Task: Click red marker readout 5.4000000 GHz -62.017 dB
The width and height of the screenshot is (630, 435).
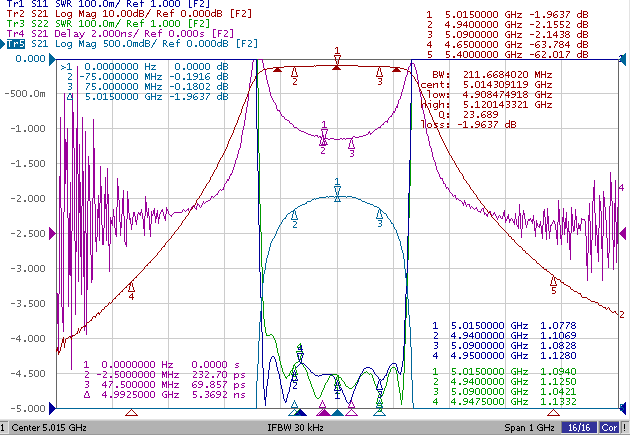Action: click(x=507, y=54)
